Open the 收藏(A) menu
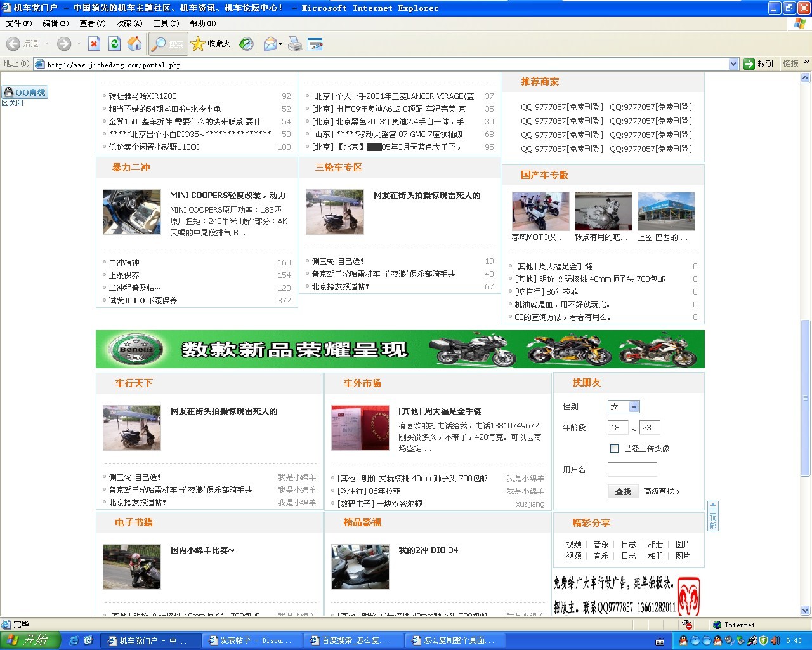812x650 pixels. pos(129,23)
